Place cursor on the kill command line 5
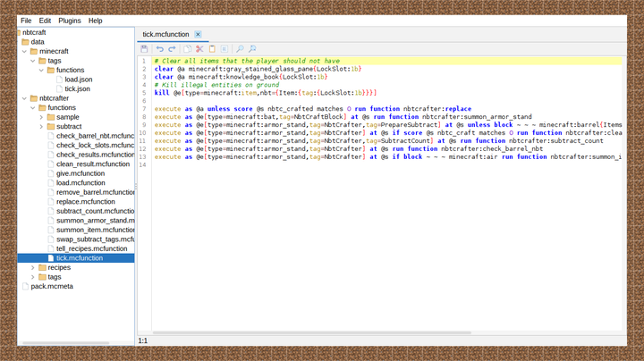 tap(266, 93)
